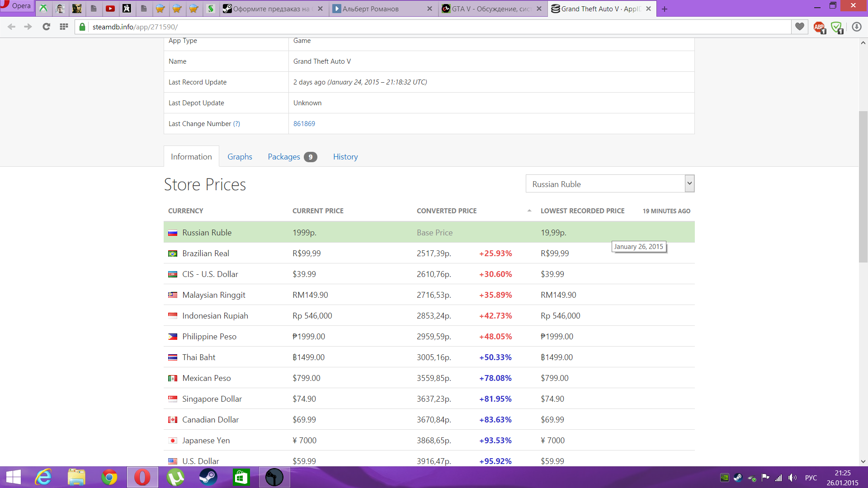Screen dimensions: 868x488
Task: Go back to previous page
Action: [x=12, y=27]
